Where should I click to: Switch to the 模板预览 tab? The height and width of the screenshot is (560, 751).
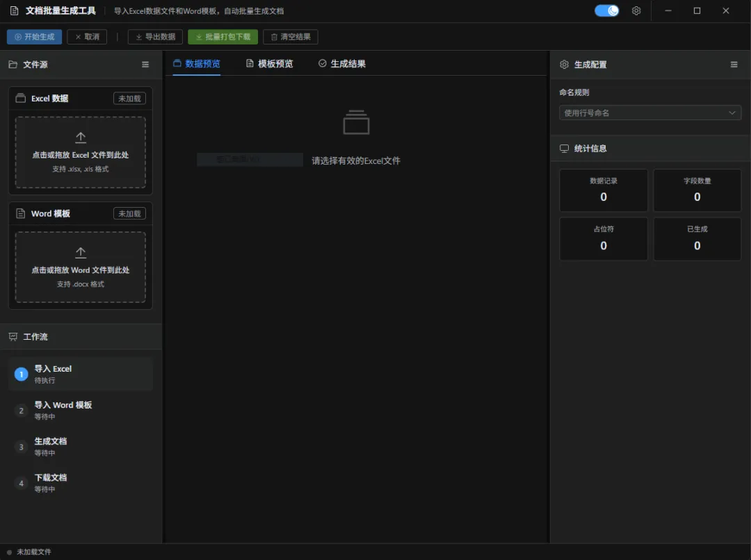click(269, 64)
